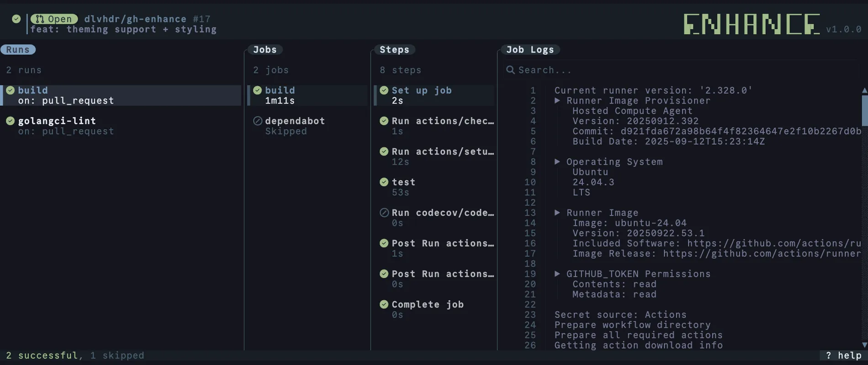Click the skipped icon beside dependabot job

(x=258, y=121)
